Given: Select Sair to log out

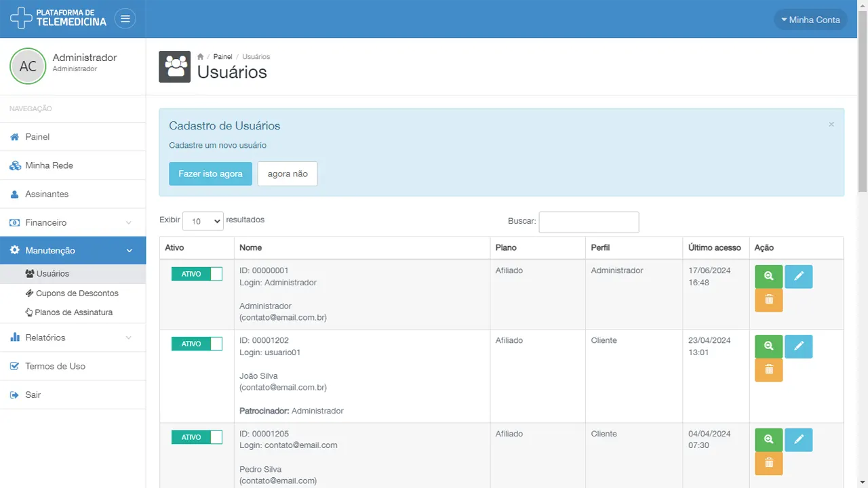Looking at the screenshot, I should click(x=73, y=394).
